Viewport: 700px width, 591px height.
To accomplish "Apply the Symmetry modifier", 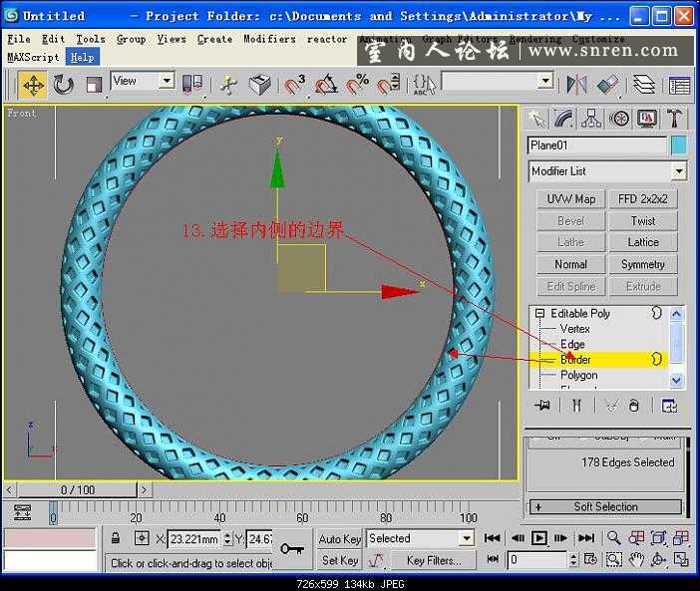I will tap(643, 264).
